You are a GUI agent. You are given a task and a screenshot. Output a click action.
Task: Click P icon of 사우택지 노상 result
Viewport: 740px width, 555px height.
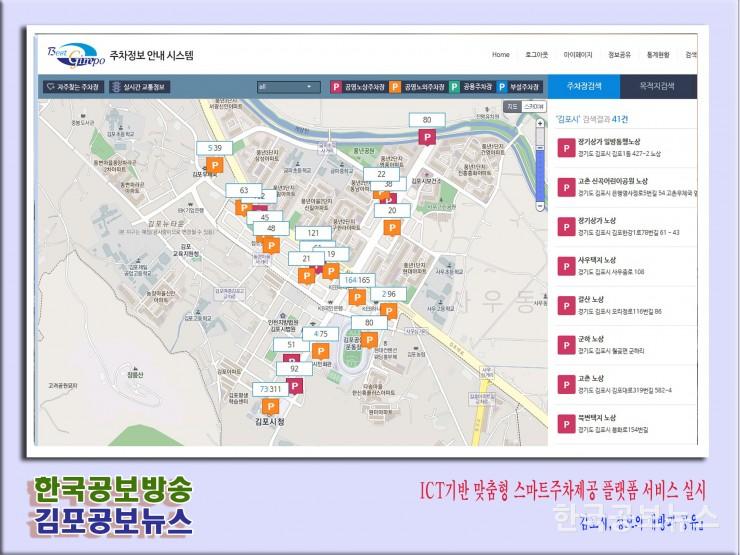pos(566,266)
